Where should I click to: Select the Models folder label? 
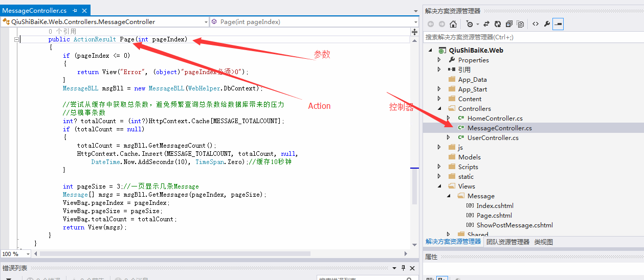coord(470,157)
